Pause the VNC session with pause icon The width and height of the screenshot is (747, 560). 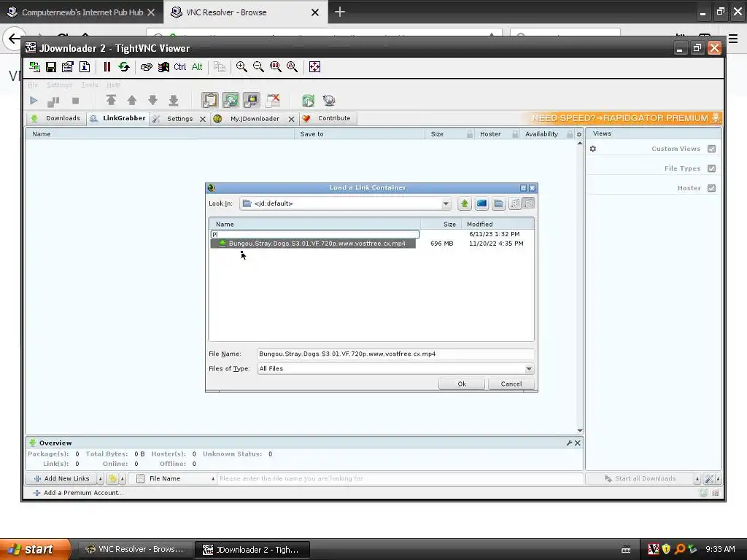(107, 66)
